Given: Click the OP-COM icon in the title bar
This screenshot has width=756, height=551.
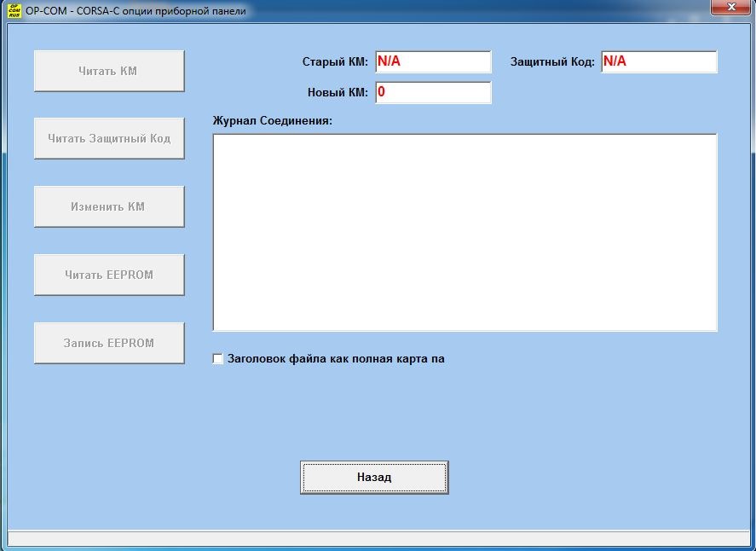Looking at the screenshot, I should tap(14, 10).
